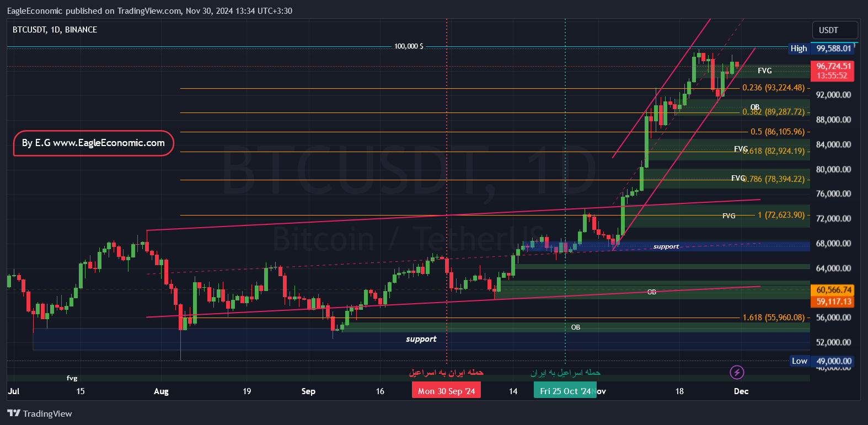This screenshot has width=868, height=425.
Task: Click the BTCUSDT, 1D, BINANCE symbol title
Action: 55,30
